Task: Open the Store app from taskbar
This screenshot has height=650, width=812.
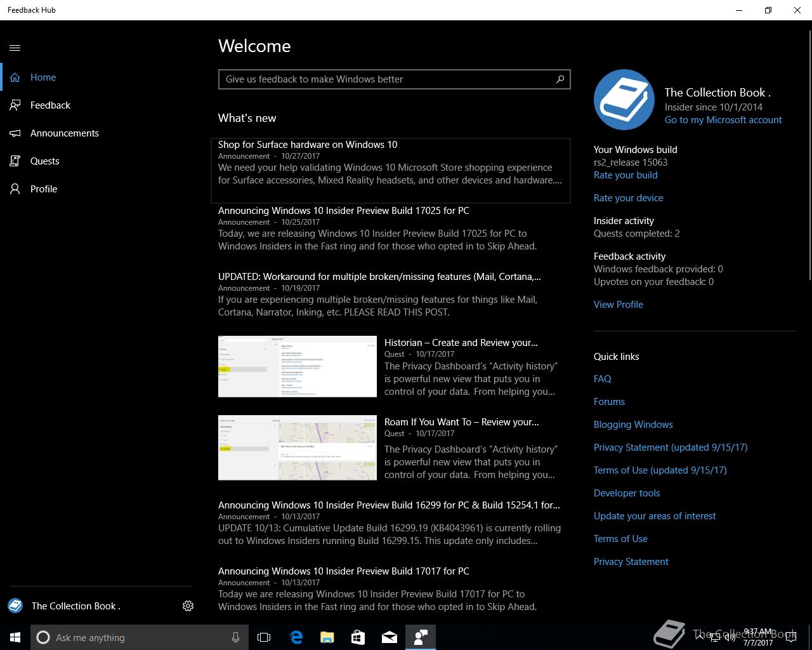Action: [x=358, y=637]
